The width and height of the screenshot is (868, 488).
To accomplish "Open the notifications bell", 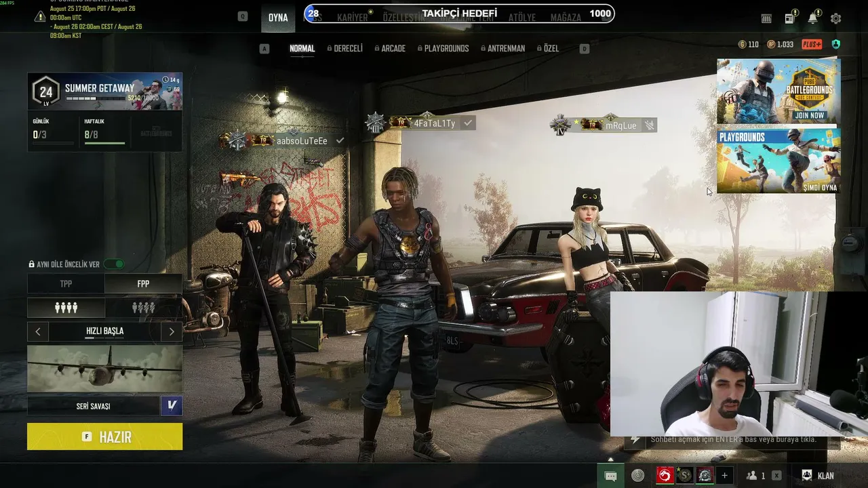I will (x=812, y=18).
